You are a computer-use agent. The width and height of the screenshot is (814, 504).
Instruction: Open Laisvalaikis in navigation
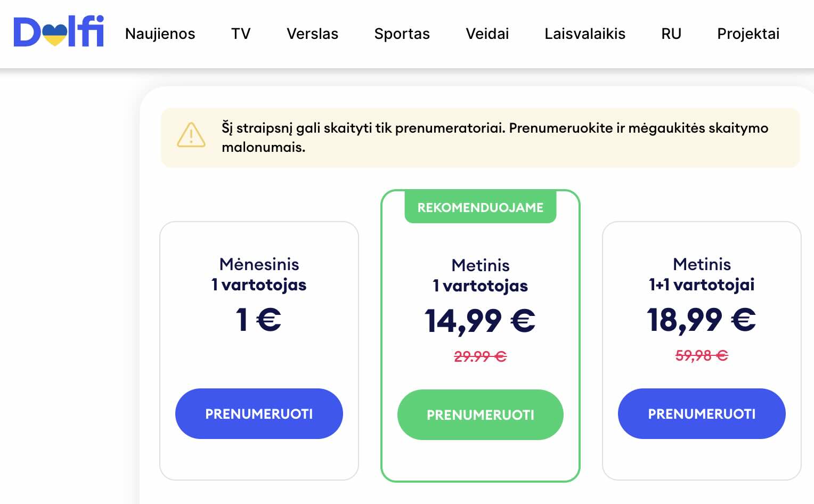click(x=584, y=34)
